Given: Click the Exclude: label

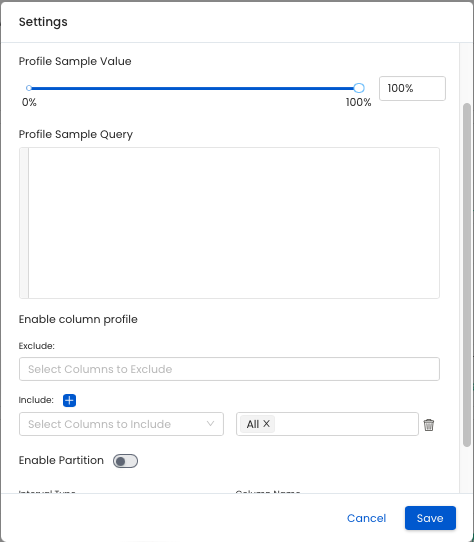Looking at the screenshot, I should (37, 346).
